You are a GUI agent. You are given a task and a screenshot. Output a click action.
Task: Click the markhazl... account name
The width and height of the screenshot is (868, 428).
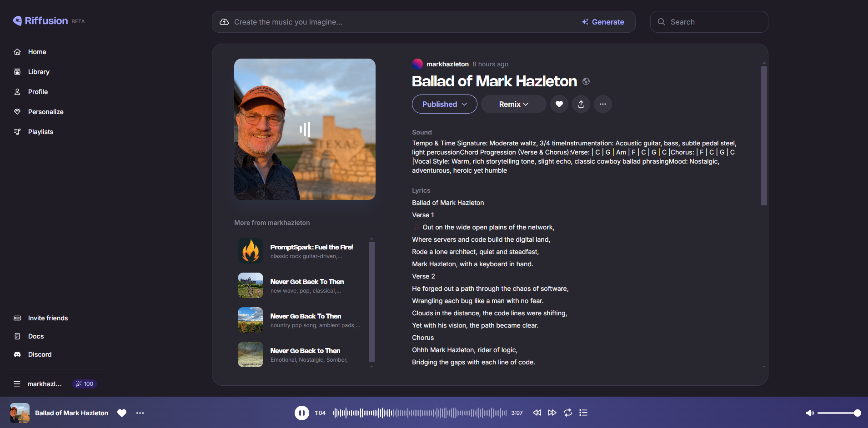44,384
